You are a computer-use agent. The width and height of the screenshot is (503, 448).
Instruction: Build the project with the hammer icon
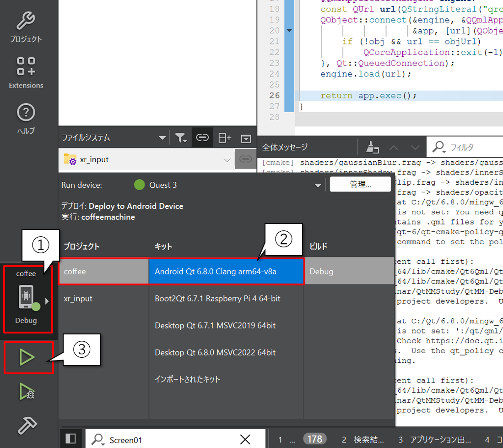click(x=27, y=425)
